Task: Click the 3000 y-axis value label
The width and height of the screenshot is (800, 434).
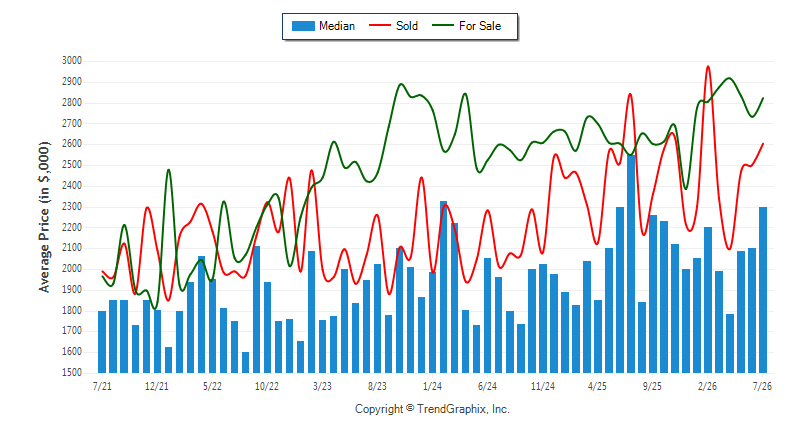Action: (x=72, y=61)
